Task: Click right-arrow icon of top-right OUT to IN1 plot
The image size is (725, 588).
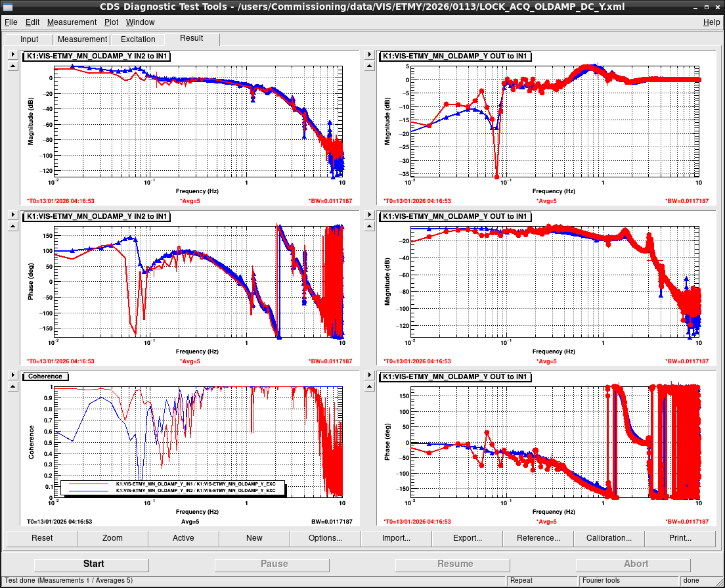Action: coord(369,55)
